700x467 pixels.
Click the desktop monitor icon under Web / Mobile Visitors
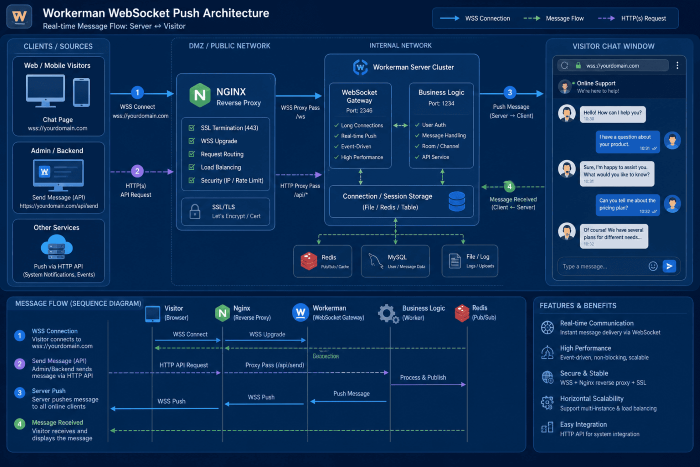coord(45,91)
